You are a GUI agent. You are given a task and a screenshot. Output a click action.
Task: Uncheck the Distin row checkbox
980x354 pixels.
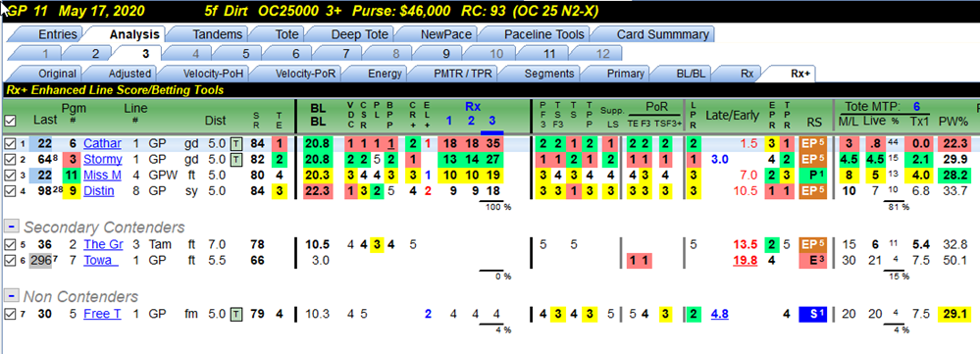(x=10, y=190)
